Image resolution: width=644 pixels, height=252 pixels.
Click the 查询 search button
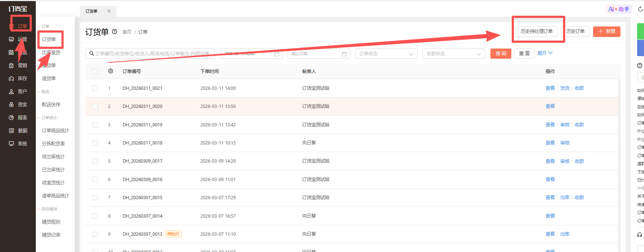pos(501,53)
